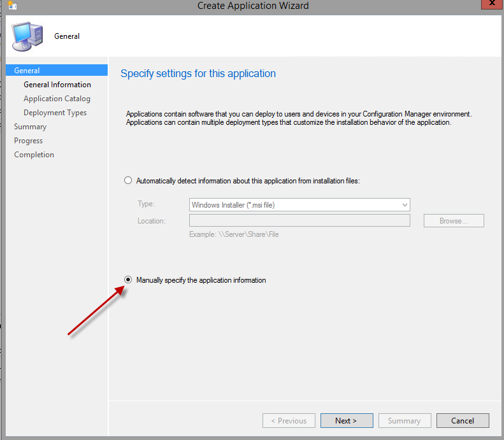Select the Summary step in left navigation

click(30, 127)
